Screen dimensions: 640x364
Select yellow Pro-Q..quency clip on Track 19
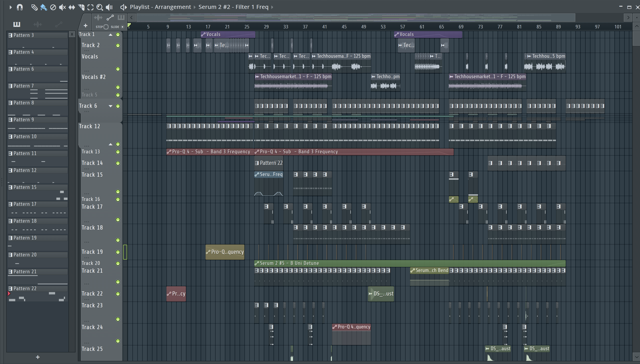click(x=225, y=252)
